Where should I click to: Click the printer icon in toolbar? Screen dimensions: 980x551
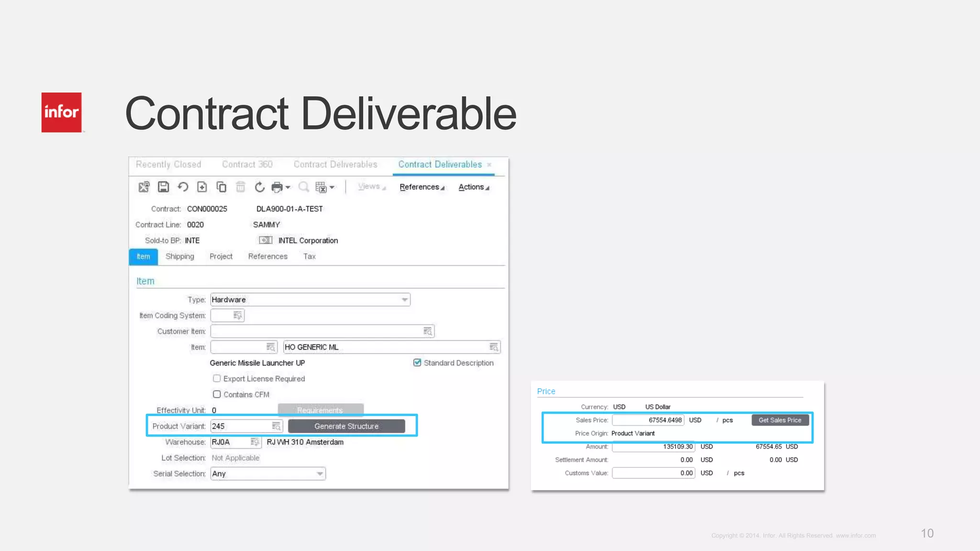[277, 187]
